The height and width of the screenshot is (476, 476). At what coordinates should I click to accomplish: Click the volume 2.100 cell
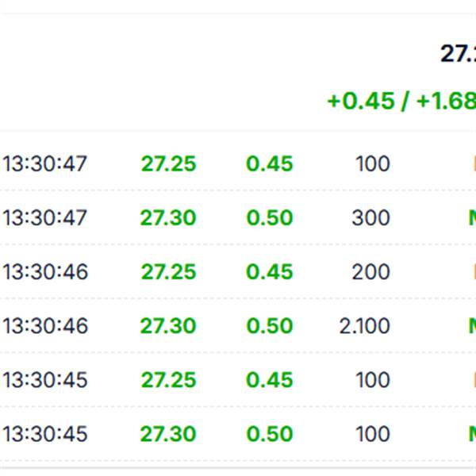[x=364, y=326]
